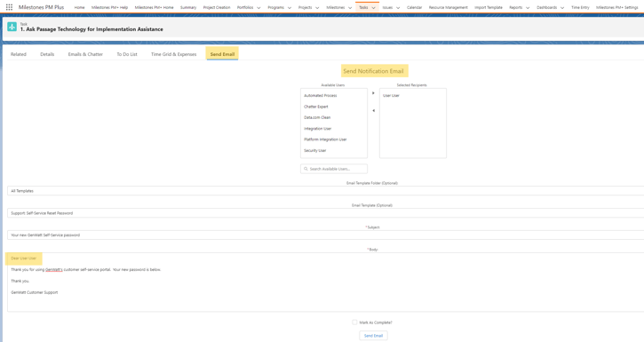644x342 pixels.
Task: Move selected user to Selected Recipients arrow
Action: point(373,93)
